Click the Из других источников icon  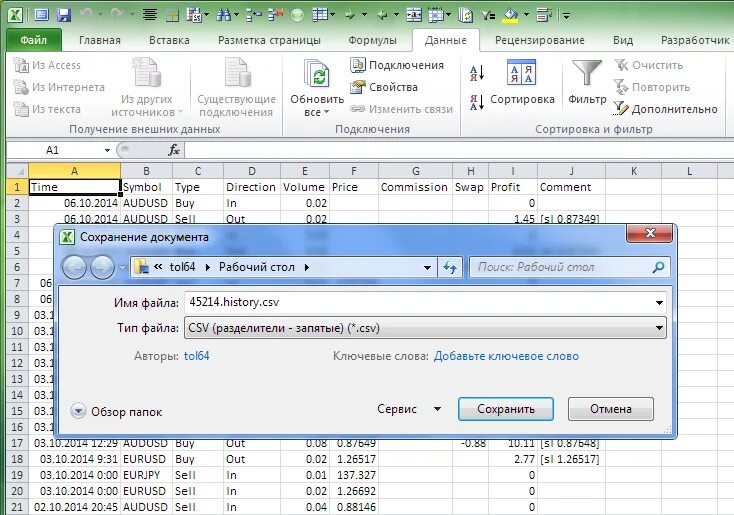147,73
